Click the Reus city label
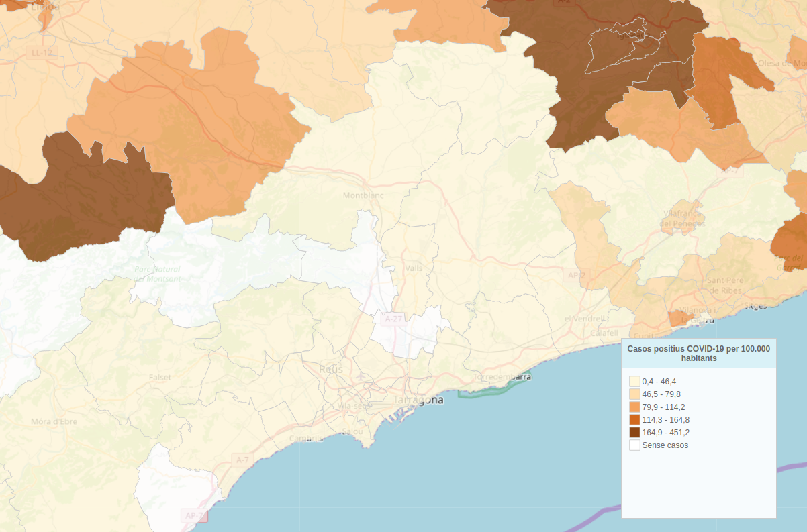This screenshot has width=807, height=532. (331, 370)
